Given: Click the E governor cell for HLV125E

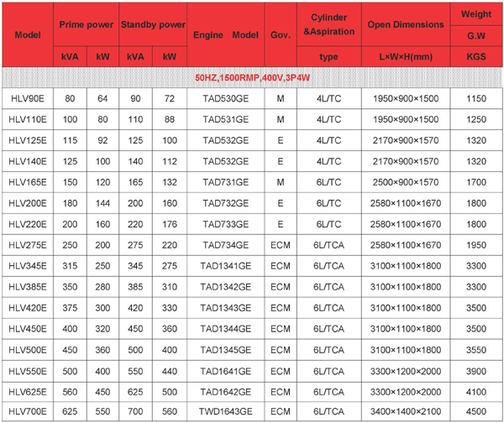Looking at the screenshot, I should tap(281, 140).
